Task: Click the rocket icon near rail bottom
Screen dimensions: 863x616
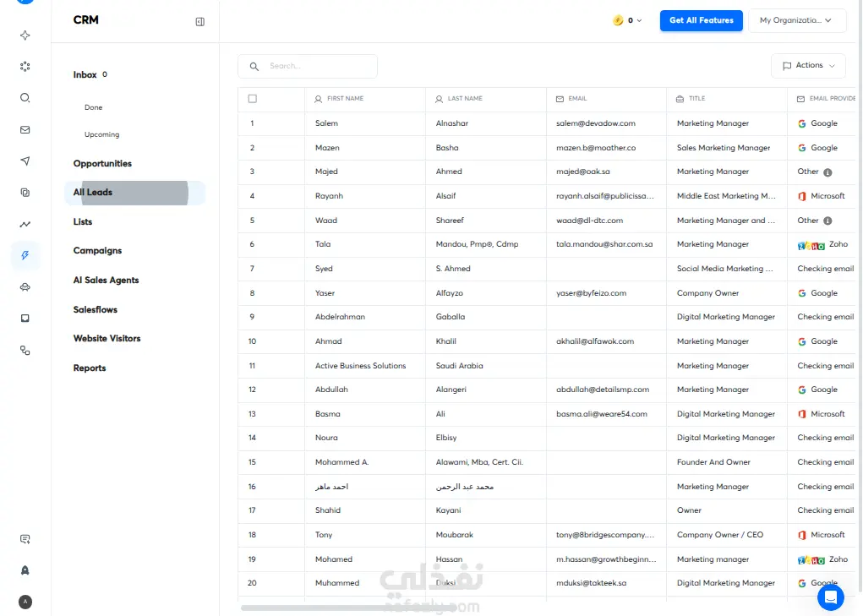Action: 25,570
